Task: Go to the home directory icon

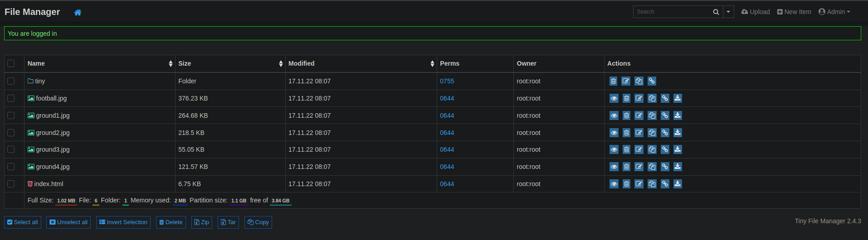Action: click(78, 12)
